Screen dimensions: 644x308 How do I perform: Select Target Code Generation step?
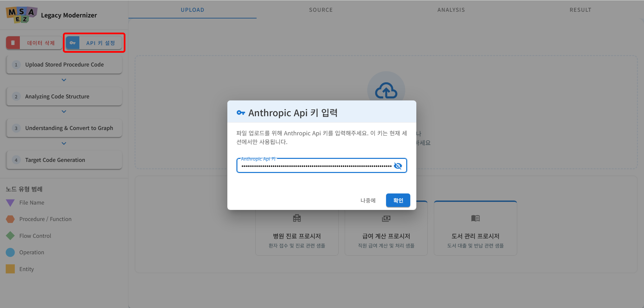(64, 160)
